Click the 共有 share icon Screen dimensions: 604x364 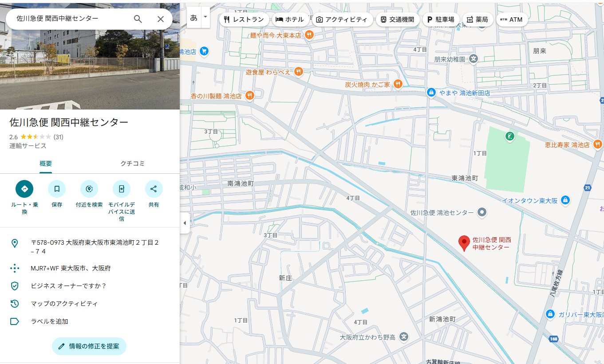pyautogui.click(x=154, y=189)
